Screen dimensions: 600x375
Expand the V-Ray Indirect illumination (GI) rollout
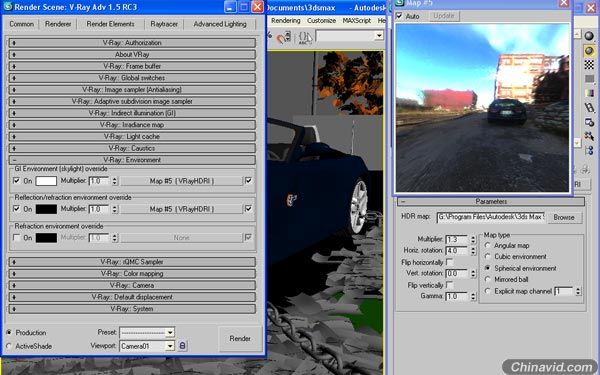[132, 113]
